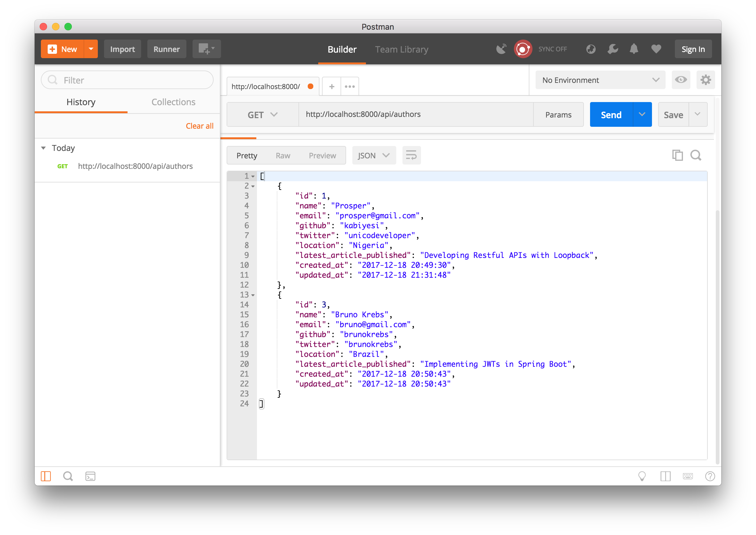Click the Pretty response format icon

click(x=247, y=155)
